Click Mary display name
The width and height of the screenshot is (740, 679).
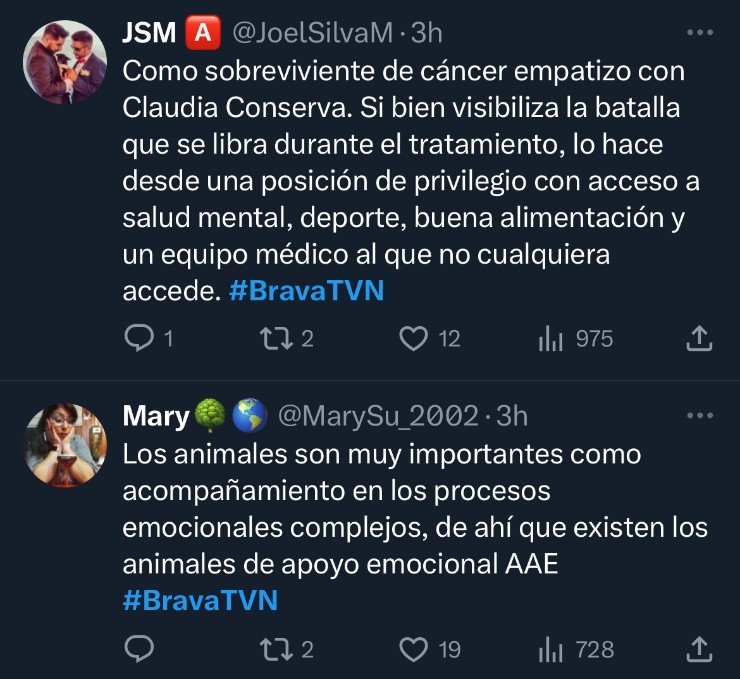[155, 416]
